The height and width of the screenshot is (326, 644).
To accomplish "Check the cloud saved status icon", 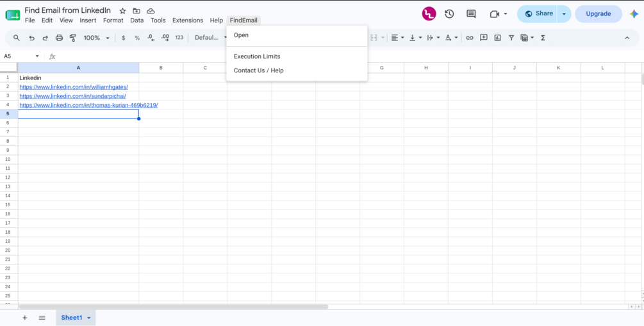I will pos(151,11).
